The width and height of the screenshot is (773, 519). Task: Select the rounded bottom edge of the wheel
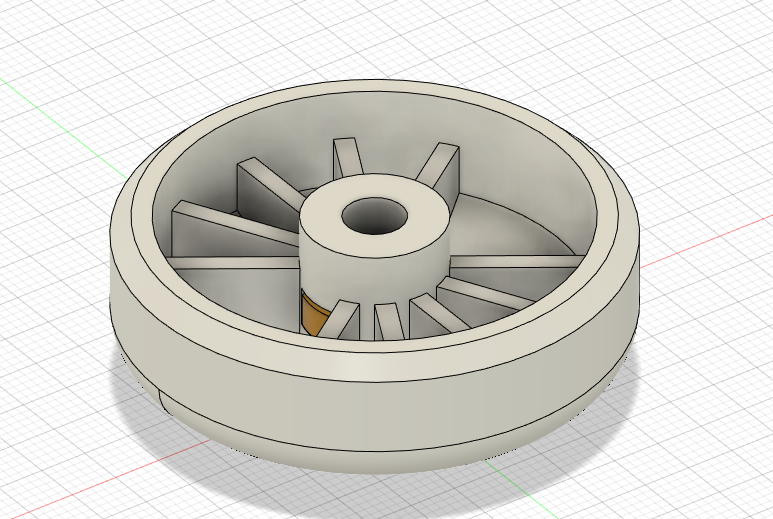[x=375, y=456]
